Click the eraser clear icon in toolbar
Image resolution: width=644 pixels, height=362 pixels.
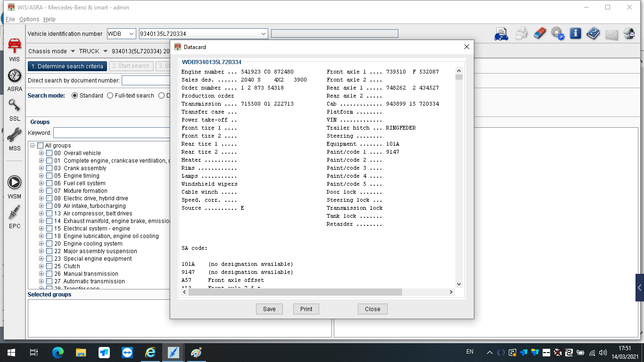(539, 33)
